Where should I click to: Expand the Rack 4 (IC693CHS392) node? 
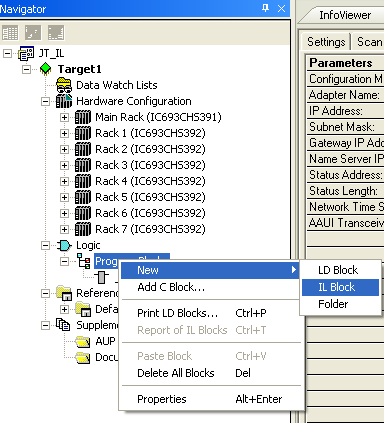tap(64, 181)
